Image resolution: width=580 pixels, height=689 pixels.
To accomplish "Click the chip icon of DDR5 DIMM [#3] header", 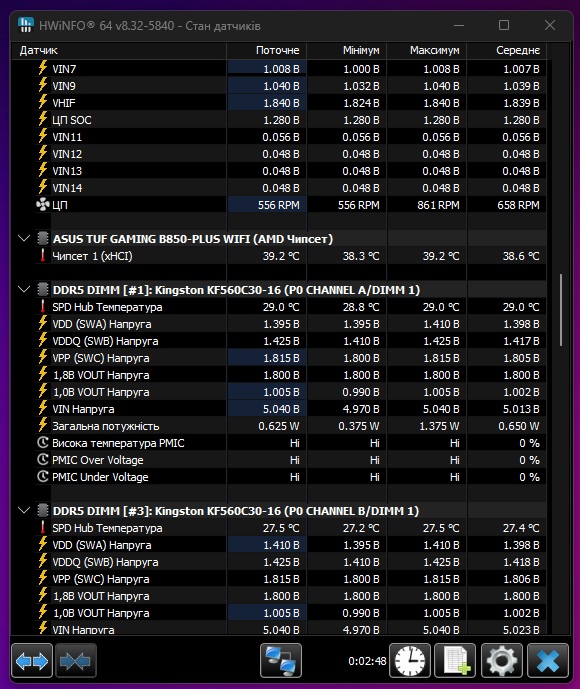I will pos(43,511).
